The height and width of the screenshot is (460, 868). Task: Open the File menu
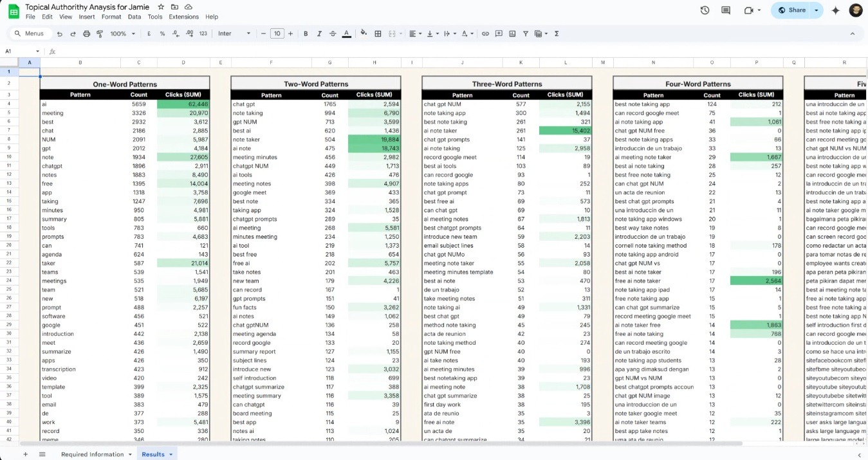(x=30, y=17)
